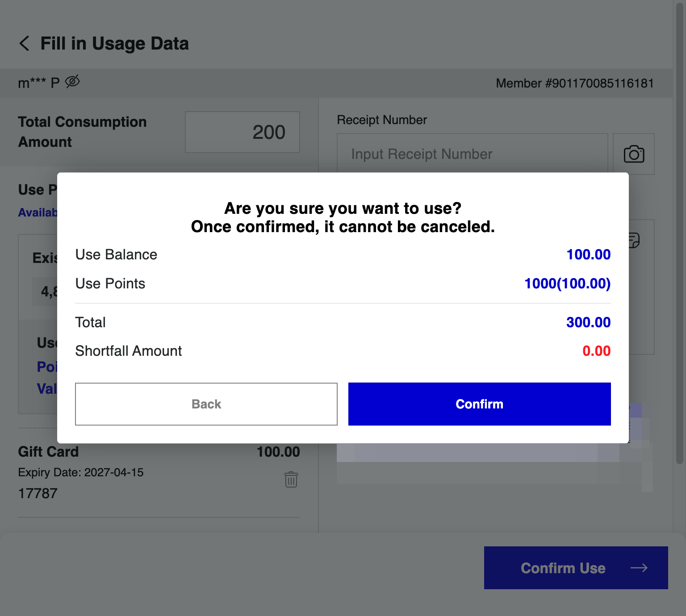Click the Use Balance label in dialog
686x616 pixels.
(116, 254)
